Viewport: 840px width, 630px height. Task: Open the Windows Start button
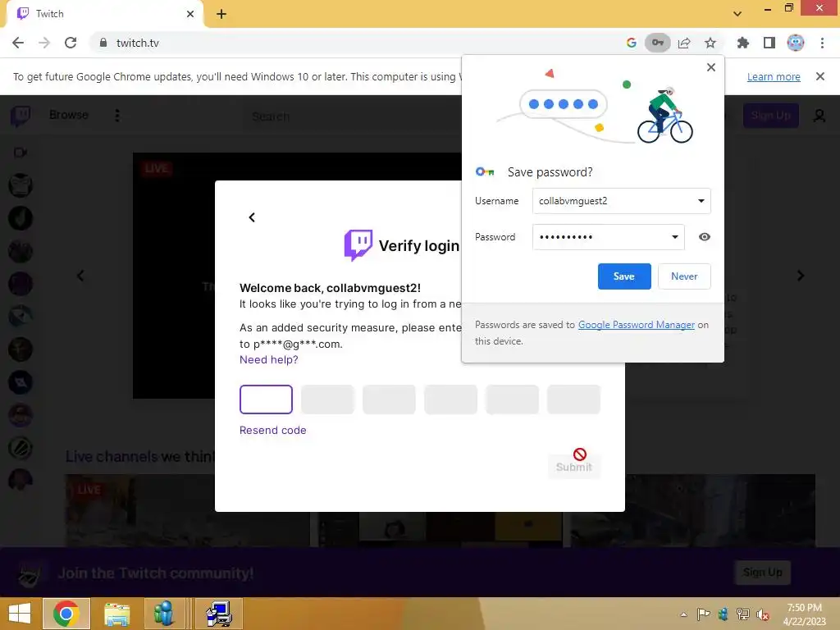pyautogui.click(x=20, y=614)
